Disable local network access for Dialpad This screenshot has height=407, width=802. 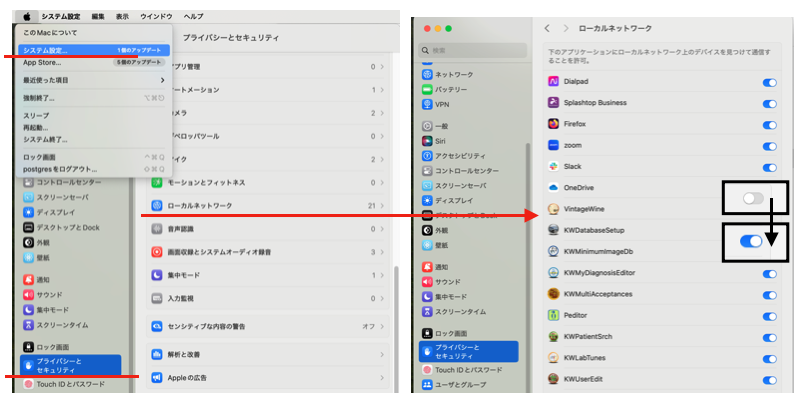tap(769, 82)
